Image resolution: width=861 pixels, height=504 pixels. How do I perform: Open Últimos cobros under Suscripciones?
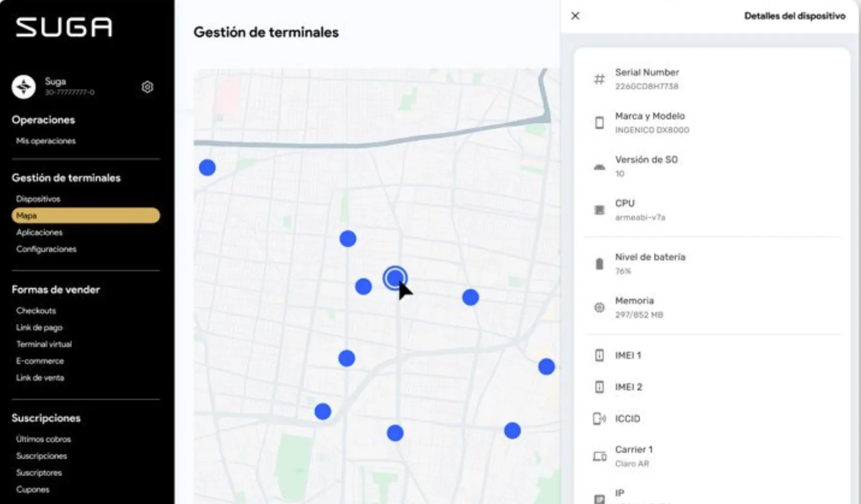pos(43,439)
